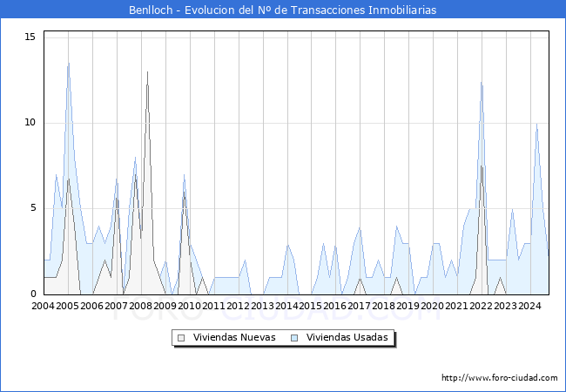Click the 2005 used-homes peak near 13
Image resolution: width=566 pixels, height=392 pixels.
(x=68, y=64)
